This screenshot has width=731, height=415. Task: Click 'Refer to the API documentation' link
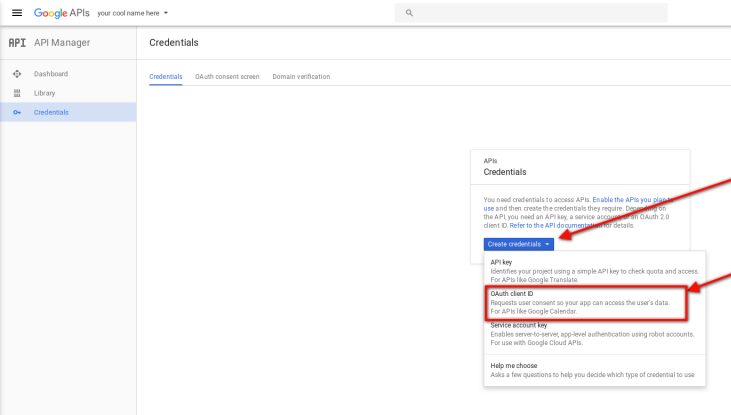click(x=555, y=226)
